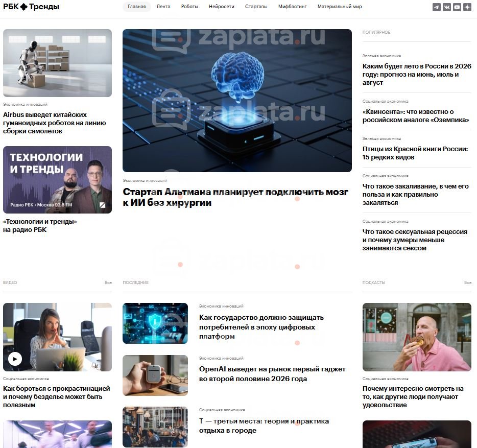Click the ПОДКАСТЫ section heading
This screenshot has height=448, width=477.
tap(373, 282)
